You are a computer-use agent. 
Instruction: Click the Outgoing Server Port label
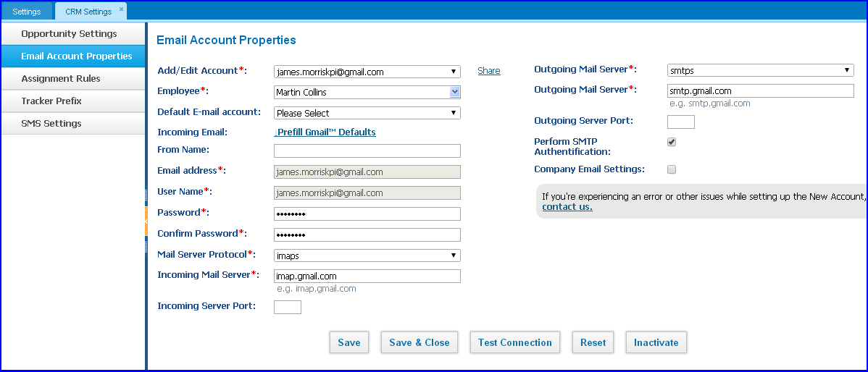[x=583, y=120]
